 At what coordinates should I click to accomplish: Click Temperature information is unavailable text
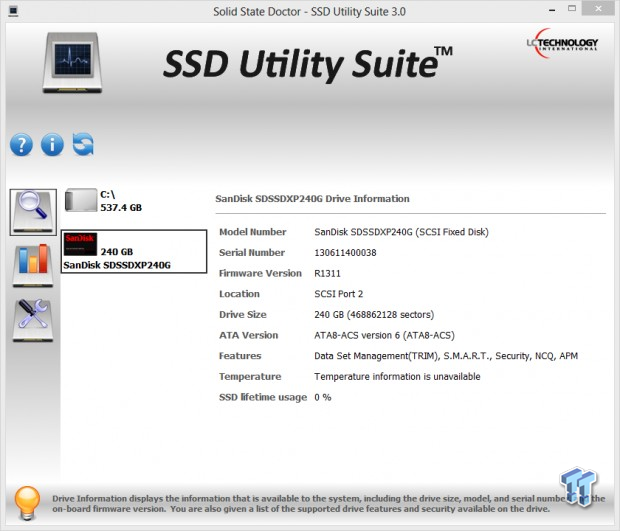click(x=397, y=376)
